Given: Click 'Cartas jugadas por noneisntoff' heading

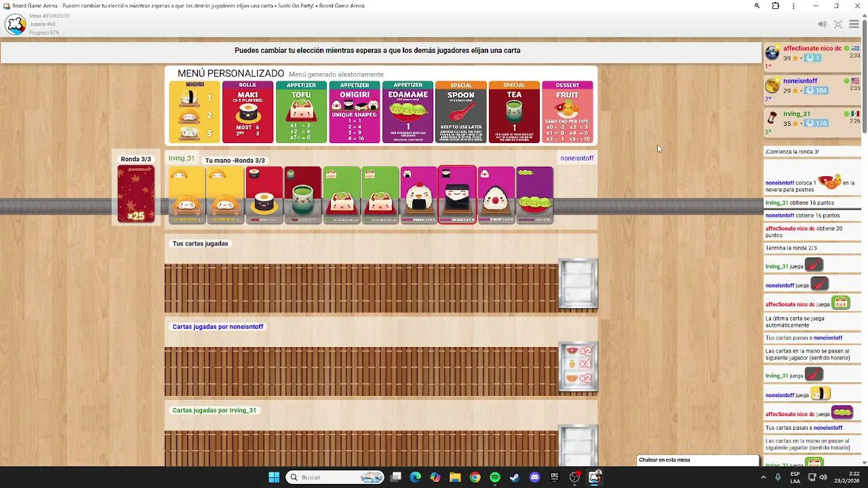Looking at the screenshot, I should click(218, 327).
